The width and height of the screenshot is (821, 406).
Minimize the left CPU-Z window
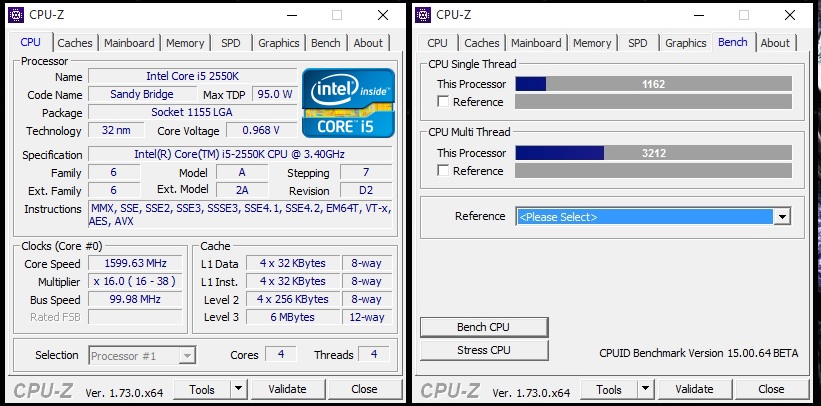click(291, 14)
